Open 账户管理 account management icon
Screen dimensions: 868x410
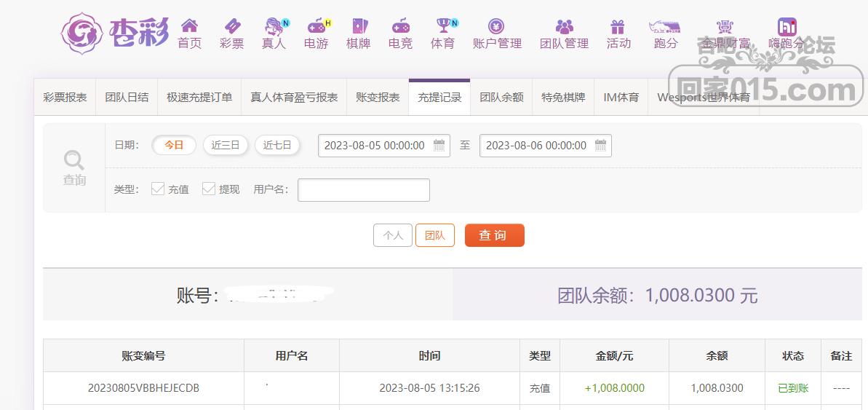(497, 27)
